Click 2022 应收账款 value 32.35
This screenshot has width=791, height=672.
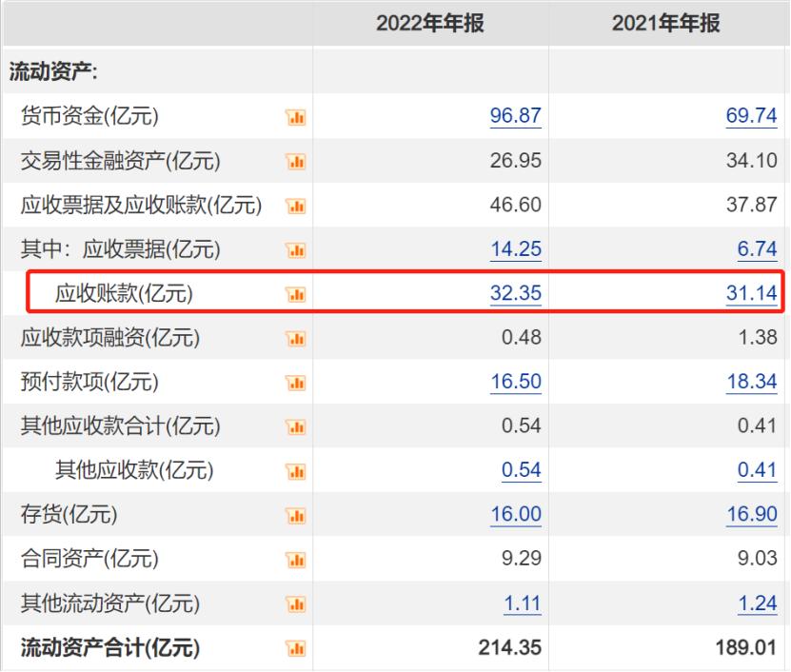click(515, 293)
